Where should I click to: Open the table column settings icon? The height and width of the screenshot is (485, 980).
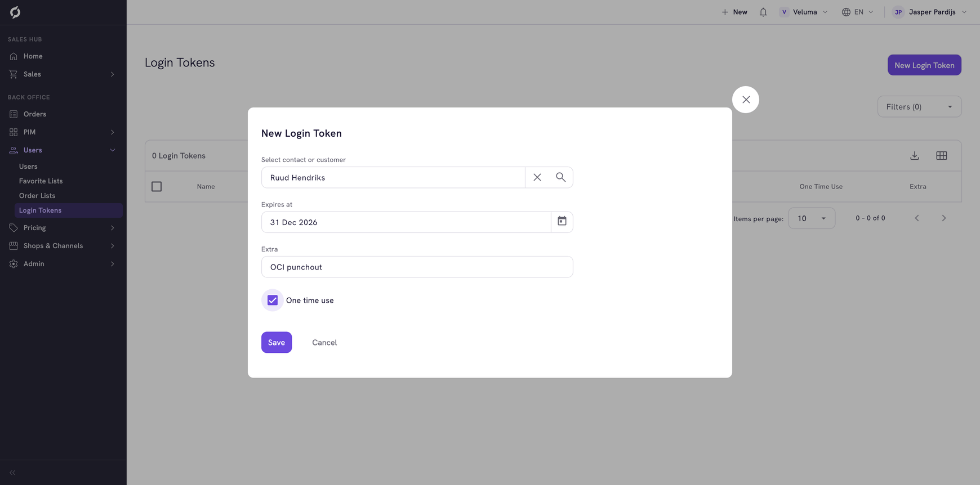point(942,156)
